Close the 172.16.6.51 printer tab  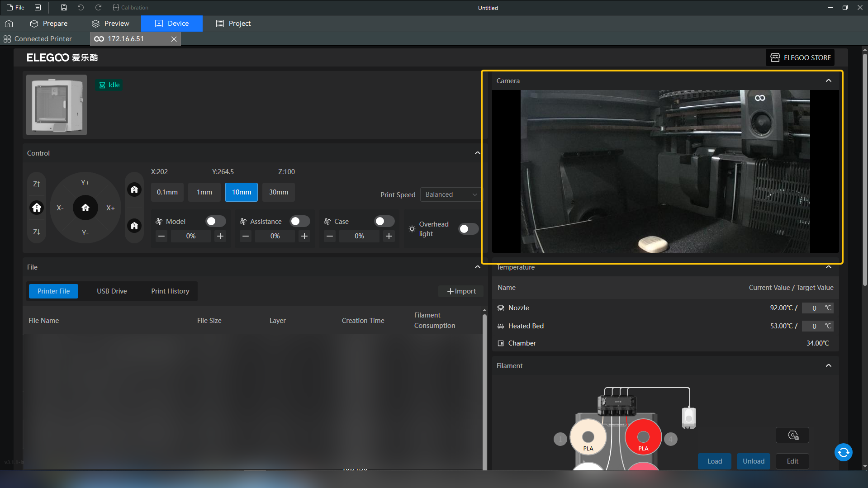click(174, 39)
